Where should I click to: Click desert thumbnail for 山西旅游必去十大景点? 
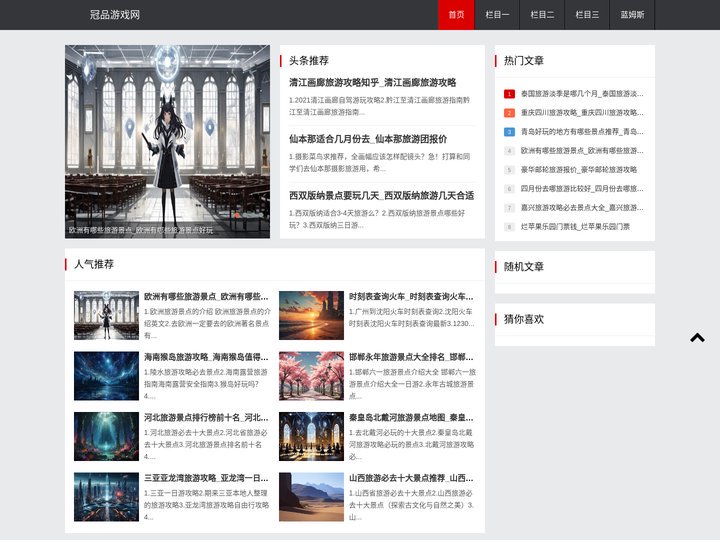click(311, 497)
